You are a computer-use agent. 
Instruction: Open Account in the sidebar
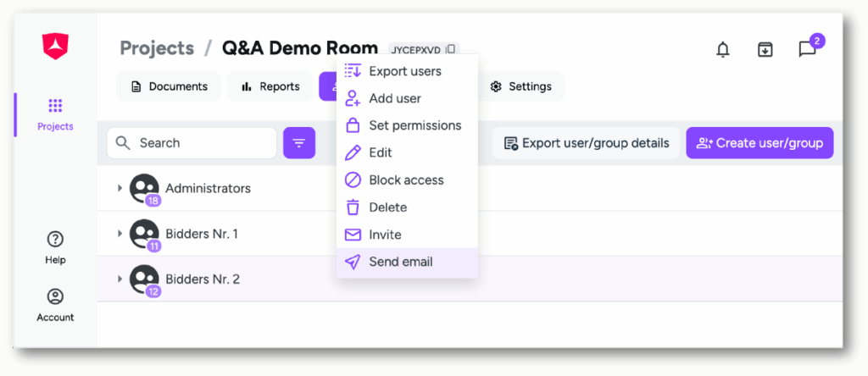click(55, 305)
